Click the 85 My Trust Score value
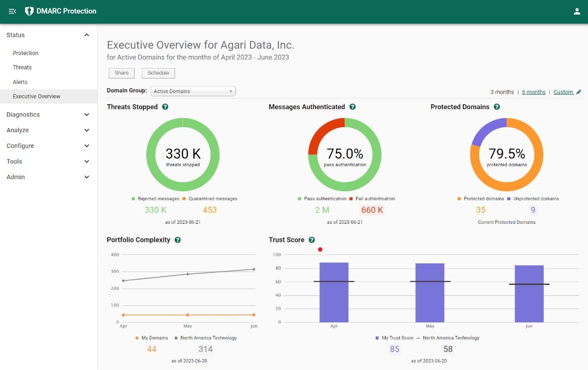The height and width of the screenshot is (370, 588). (x=395, y=349)
